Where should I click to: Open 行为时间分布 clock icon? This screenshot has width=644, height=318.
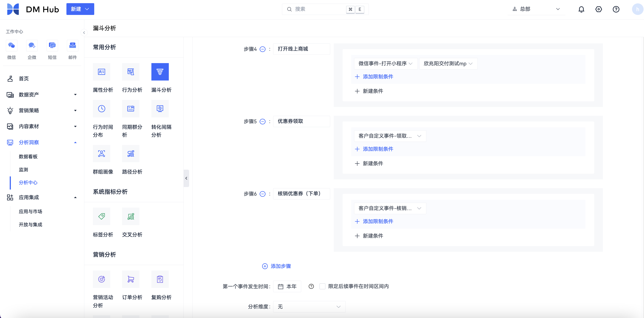[101, 109]
